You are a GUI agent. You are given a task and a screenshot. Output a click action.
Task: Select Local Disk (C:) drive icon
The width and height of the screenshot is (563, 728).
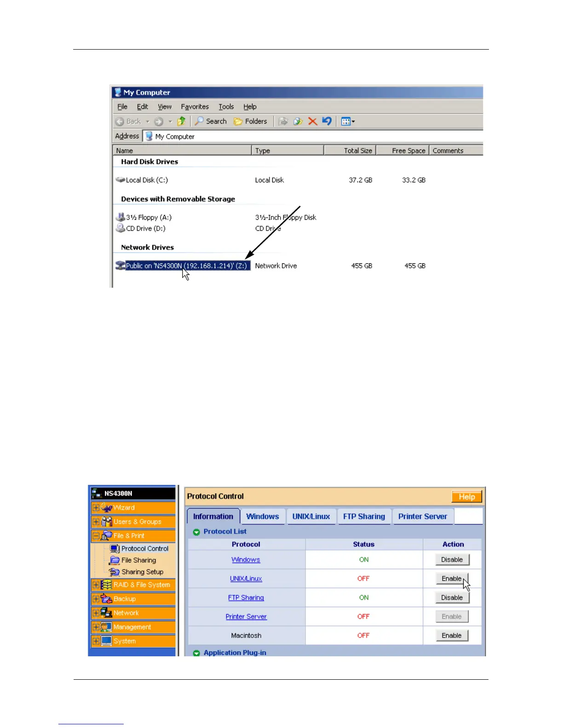(121, 180)
